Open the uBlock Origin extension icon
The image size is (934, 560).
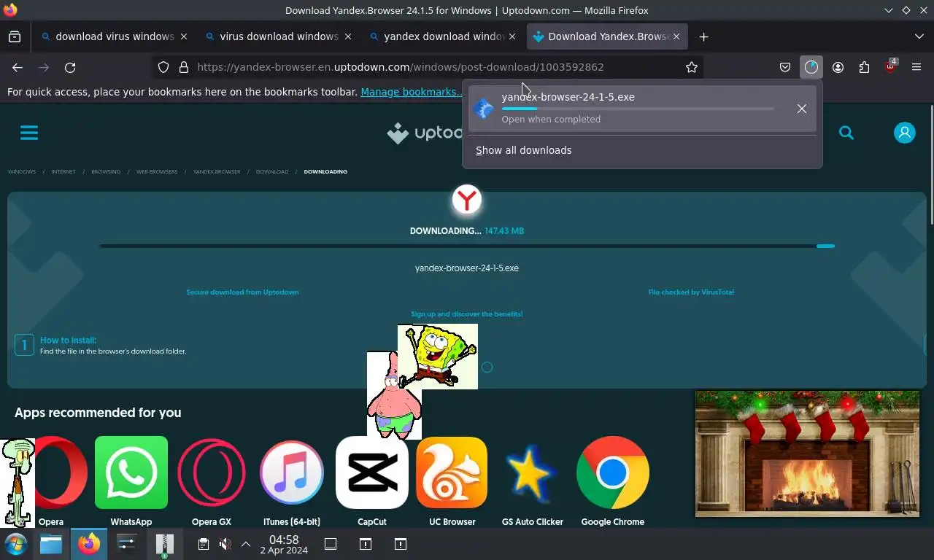point(890,67)
